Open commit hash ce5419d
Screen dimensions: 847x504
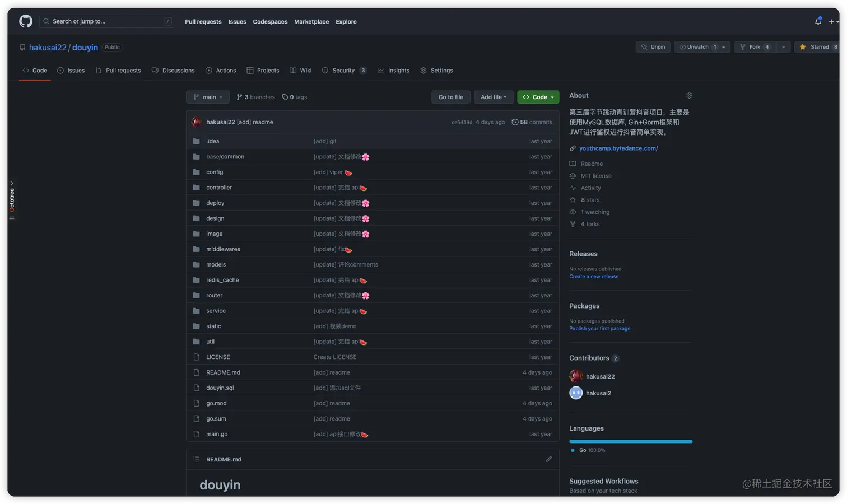462,122
